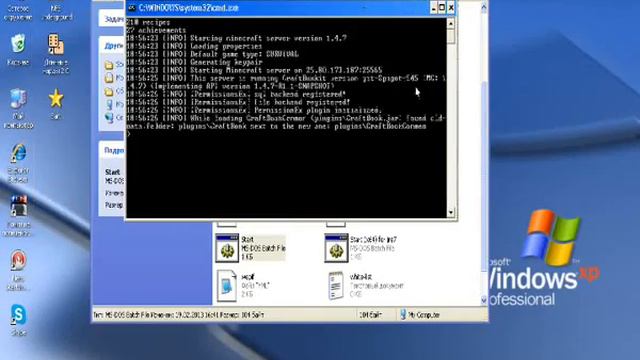Screen dimensions: 640x360
Task: Click the cmd.exe window title bar
Action: coord(291,8)
